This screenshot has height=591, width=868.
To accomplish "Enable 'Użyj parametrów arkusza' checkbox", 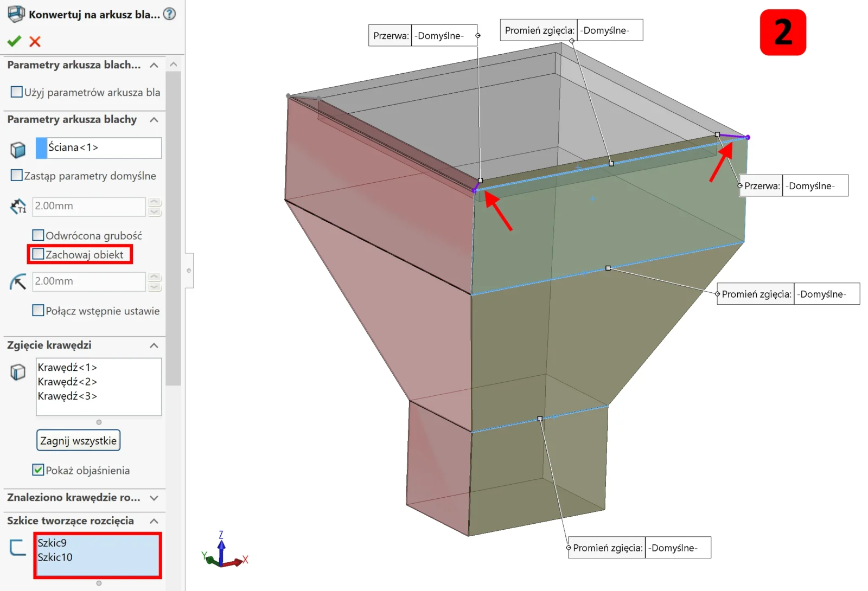I will 17,92.
